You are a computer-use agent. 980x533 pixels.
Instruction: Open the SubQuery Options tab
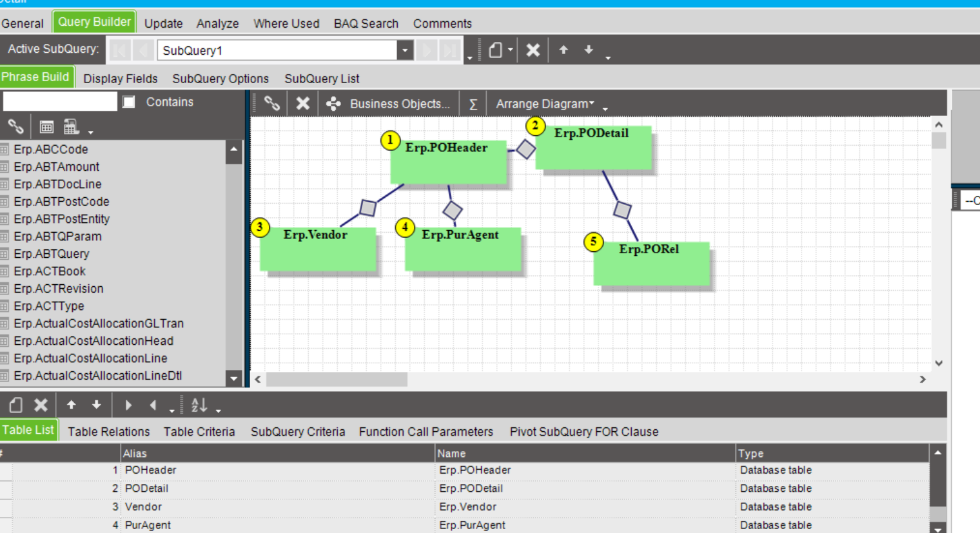pyautogui.click(x=220, y=79)
